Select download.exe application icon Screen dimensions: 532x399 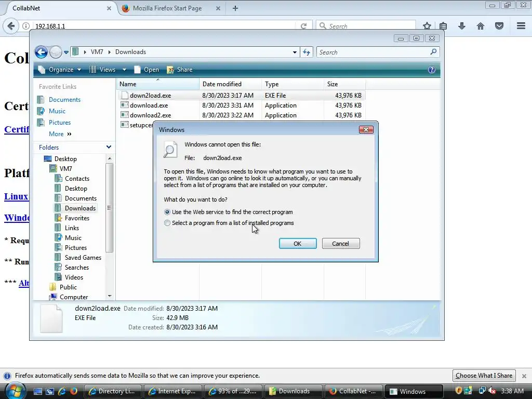[x=125, y=105]
